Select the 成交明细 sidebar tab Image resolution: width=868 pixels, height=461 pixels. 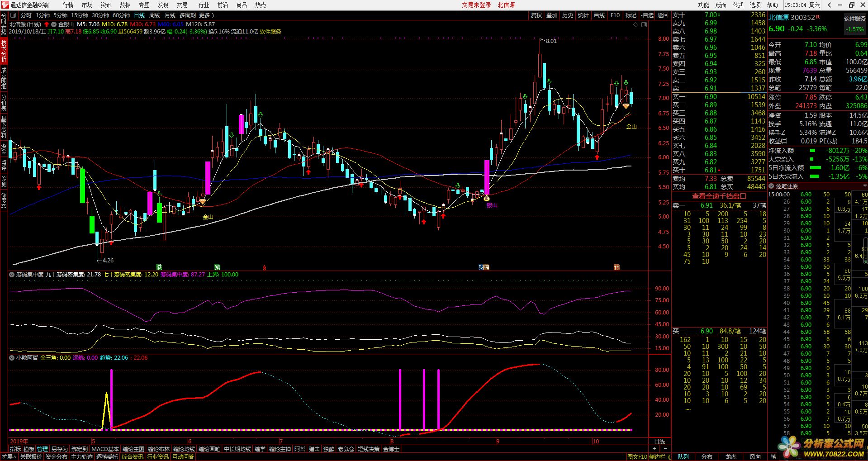4,78
